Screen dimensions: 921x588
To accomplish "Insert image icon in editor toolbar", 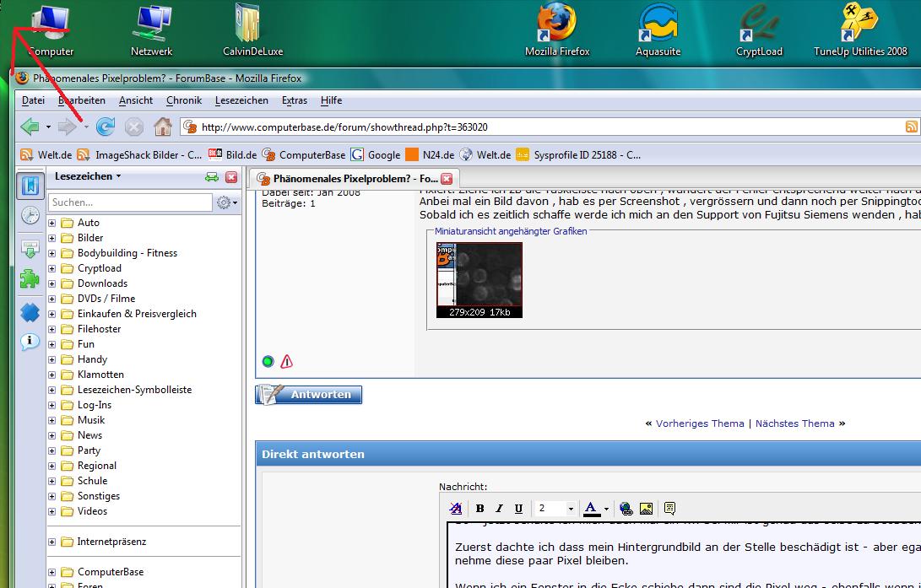I will click(646, 508).
